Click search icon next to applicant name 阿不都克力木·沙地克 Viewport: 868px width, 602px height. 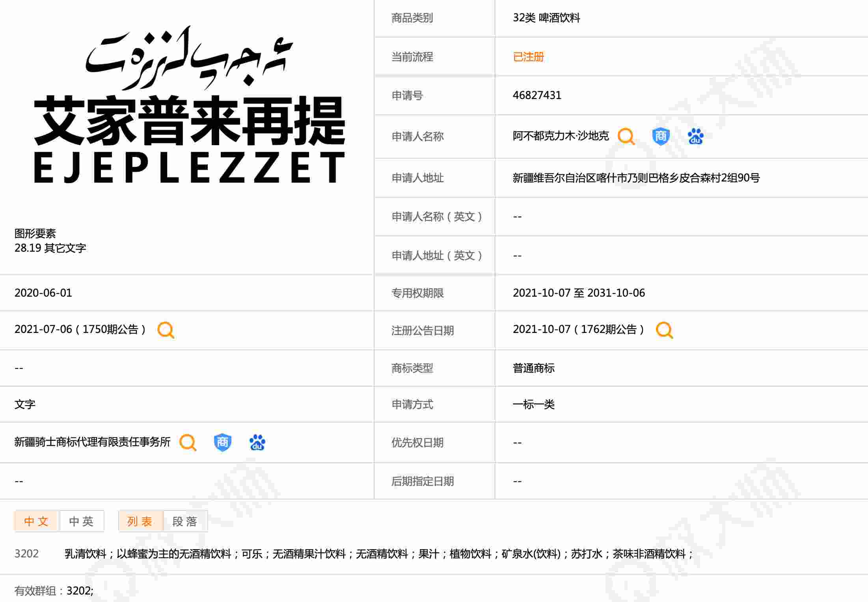626,136
